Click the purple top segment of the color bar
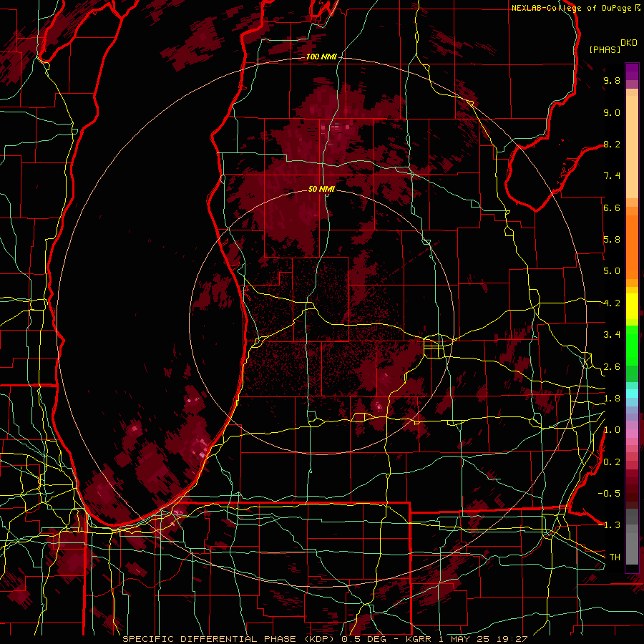Viewport: 644px width, 644px height. click(632, 72)
